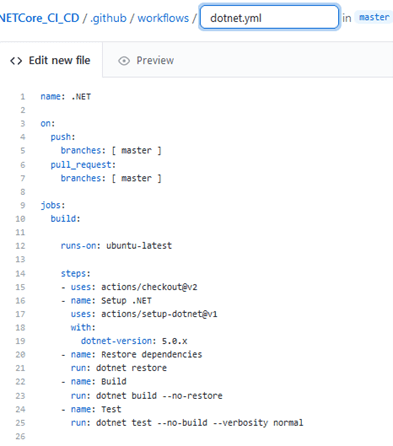Place cursor on 'name: .NET' line
393x446 pixels.
point(66,97)
